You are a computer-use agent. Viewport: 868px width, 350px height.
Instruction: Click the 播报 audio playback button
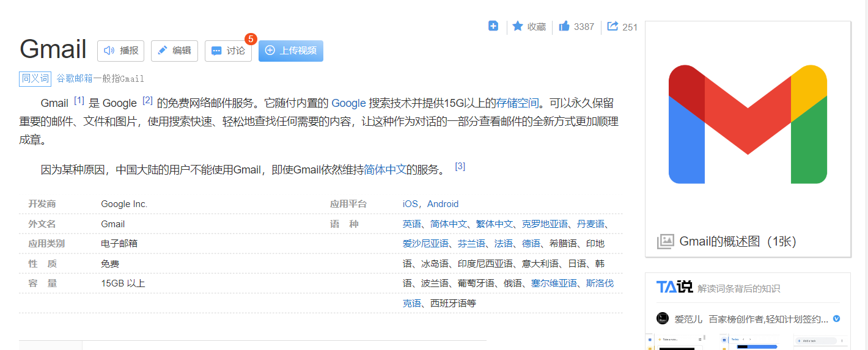(x=120, y=51)
